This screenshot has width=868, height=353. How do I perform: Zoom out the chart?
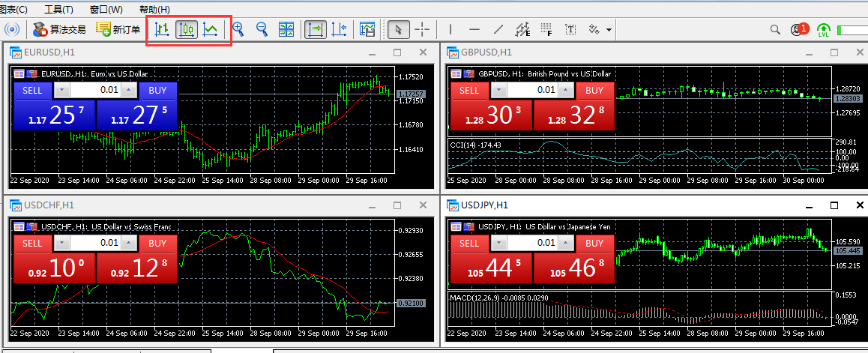(x=262, y=29)
